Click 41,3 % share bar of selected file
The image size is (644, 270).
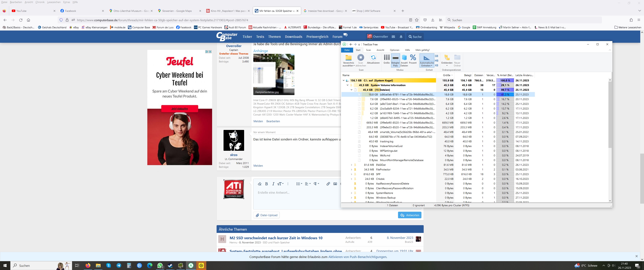(x=505, y=95)
